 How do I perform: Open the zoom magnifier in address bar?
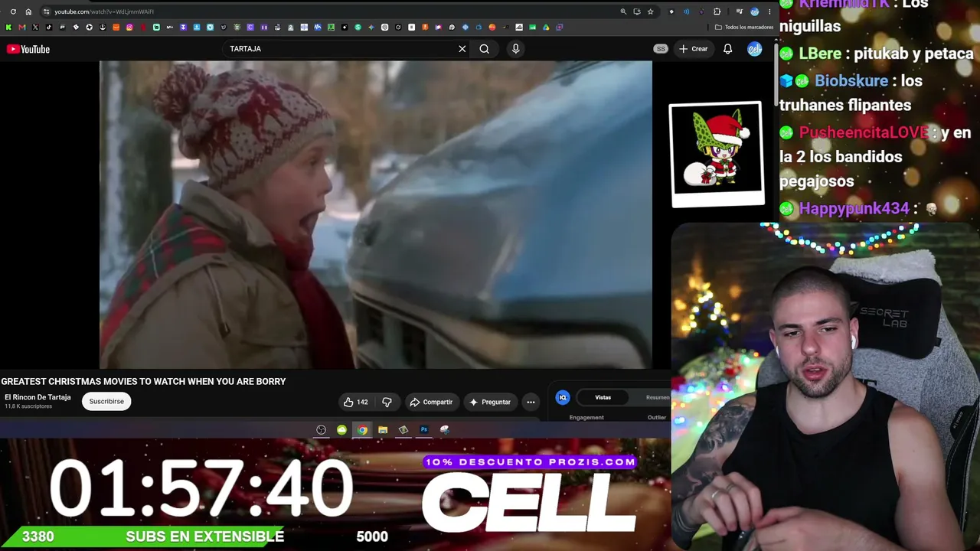pyautogui.click(x=623, y=11)
